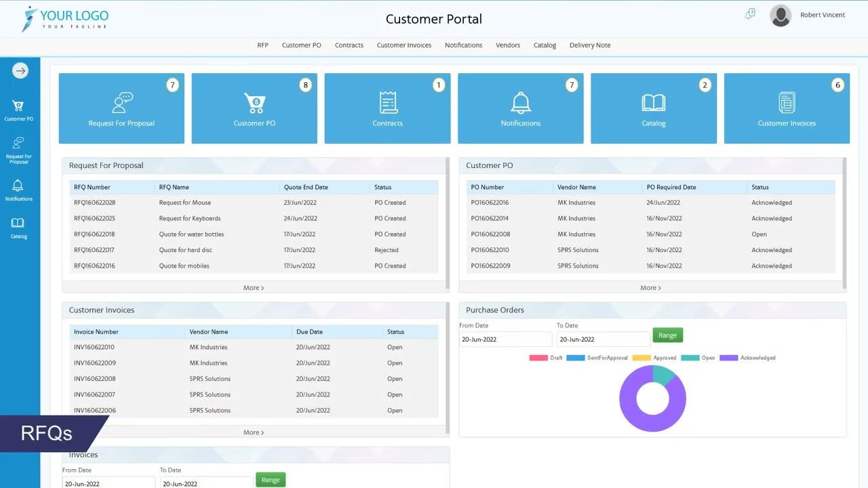Click the Rejected status cell
Image resolution: width=868 pixels, height=488 pixels.
387,250
